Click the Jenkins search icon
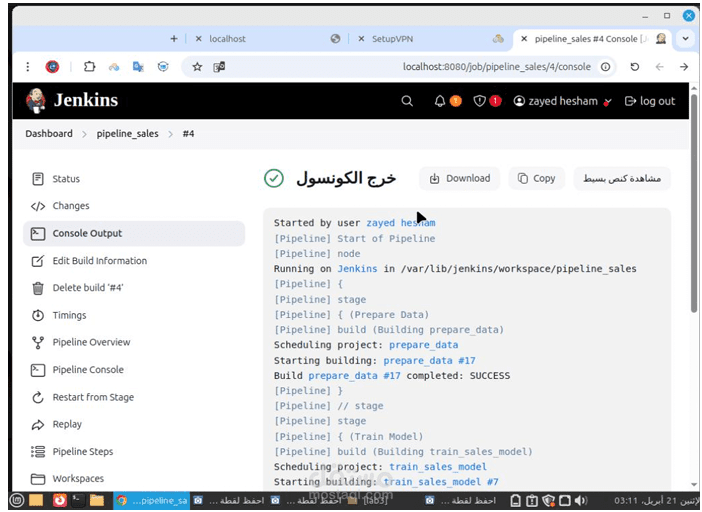Viewport: 702px width, 512px height. tap(407, 101)
